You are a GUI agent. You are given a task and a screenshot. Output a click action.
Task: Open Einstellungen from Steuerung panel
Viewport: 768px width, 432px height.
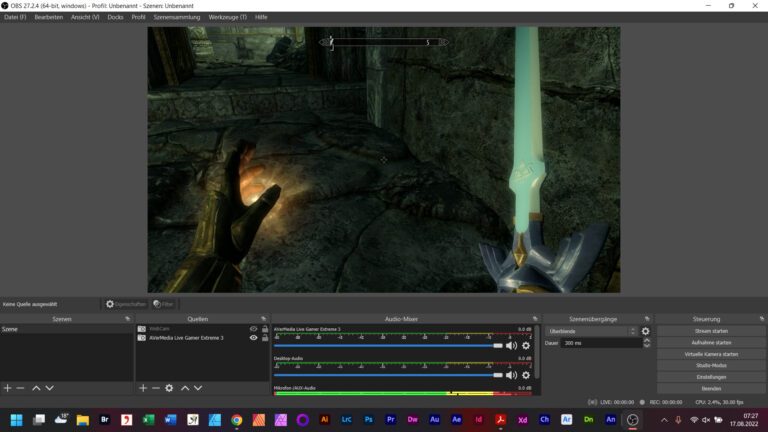pyautogui.click(x=711, y=377)
